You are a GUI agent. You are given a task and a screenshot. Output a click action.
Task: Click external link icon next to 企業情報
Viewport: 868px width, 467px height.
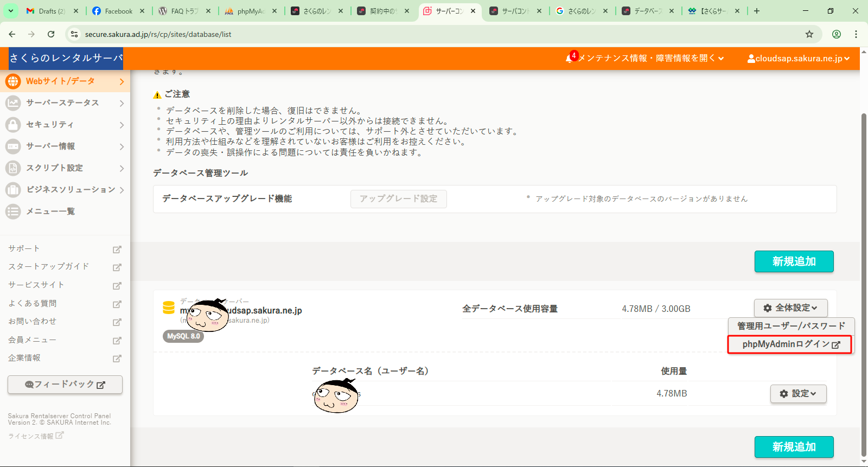[117, 359]
